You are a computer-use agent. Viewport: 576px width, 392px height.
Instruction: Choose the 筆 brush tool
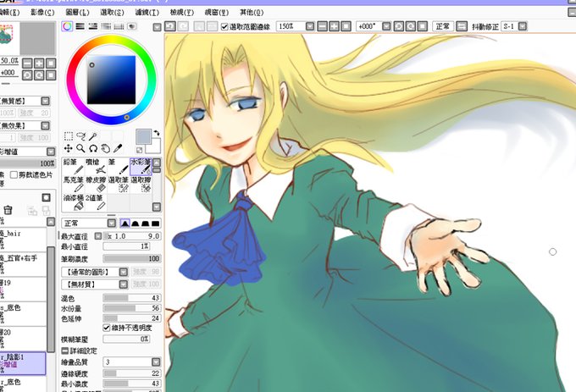click(119, 167)
